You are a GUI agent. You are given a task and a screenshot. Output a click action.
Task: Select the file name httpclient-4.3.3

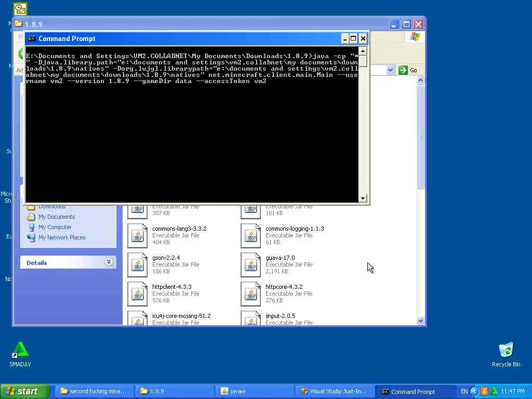coord(171,287)
